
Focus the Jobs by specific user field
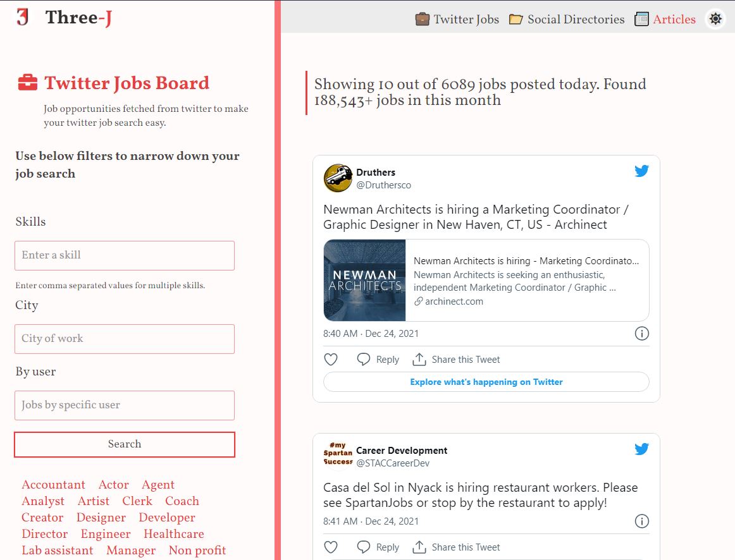[x=125, y=406]
